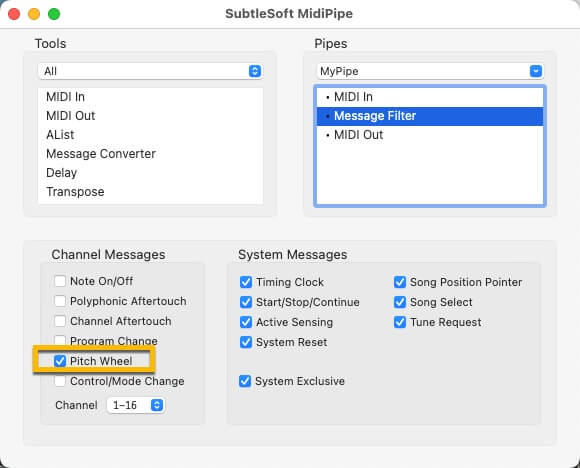The height and width of the screenshot is (468, 580).
Task: Uncheck Timing Clock
Action: pyautogui.click(x=246, y=282)
